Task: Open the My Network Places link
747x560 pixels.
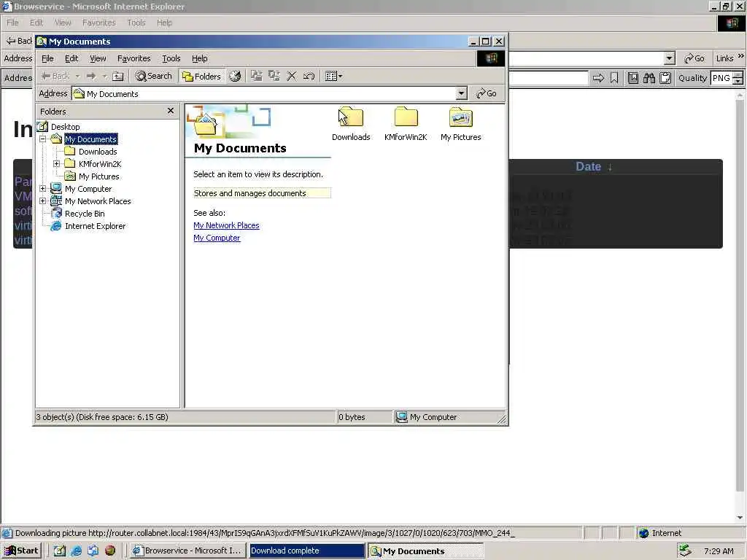Action: coord(226,225)
